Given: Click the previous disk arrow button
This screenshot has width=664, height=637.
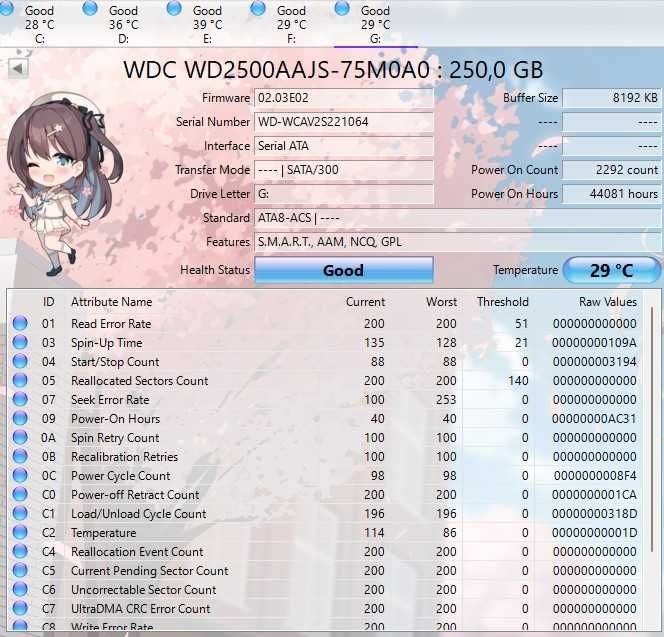Looking at the screenshot, I should tap(18, 68).
